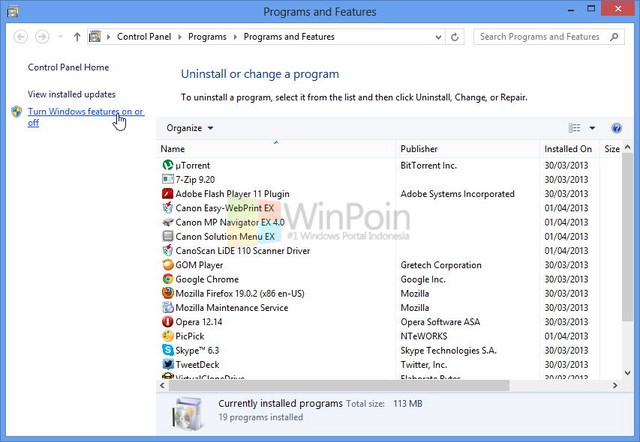The height and width of the screenshot is (442, 640).
Task: Sort list by Publisher column header
Action: [467, 149]
